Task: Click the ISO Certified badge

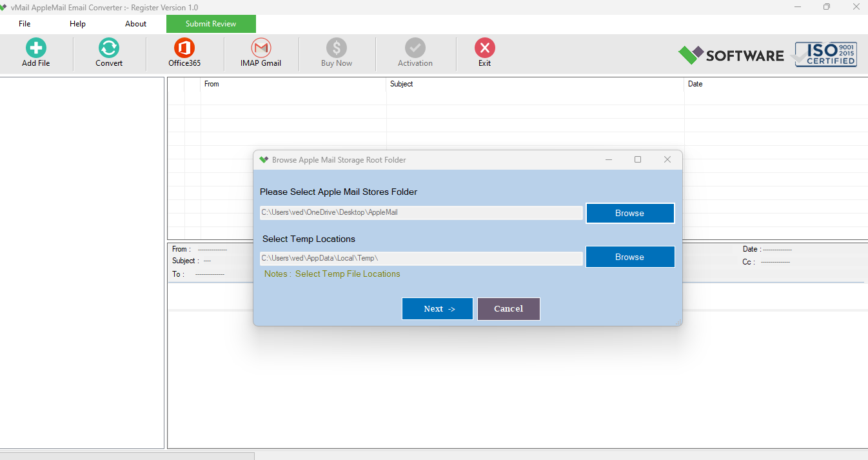Action: click(825, 55)
